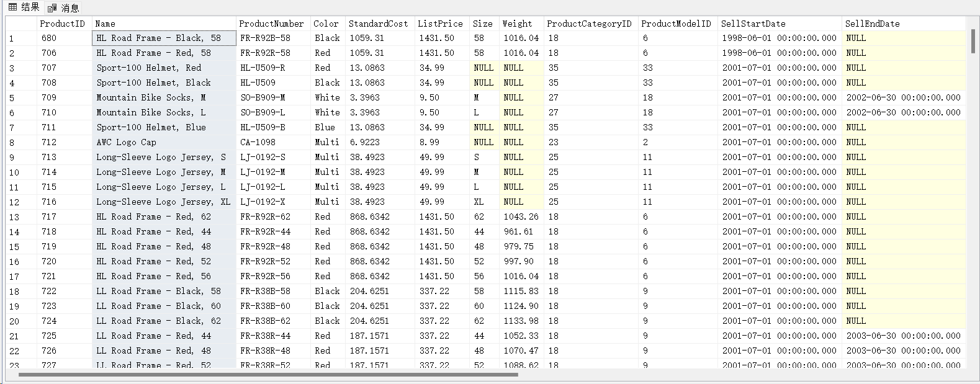
Task: Click cell 'Sport-100 Helmet, Blue'
Action: [164, 127]
